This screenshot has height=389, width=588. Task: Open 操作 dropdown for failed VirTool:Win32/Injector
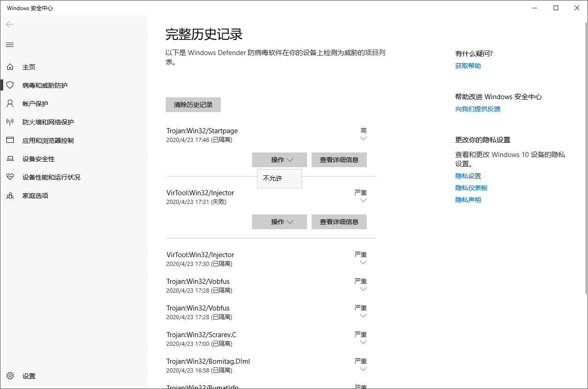click(280, 222)
